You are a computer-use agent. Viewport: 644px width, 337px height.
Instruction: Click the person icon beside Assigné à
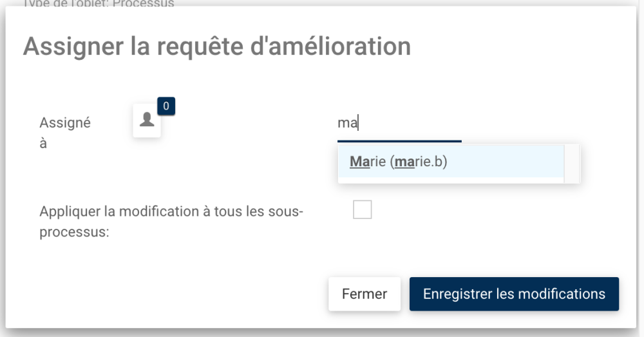tap(147, 120)
